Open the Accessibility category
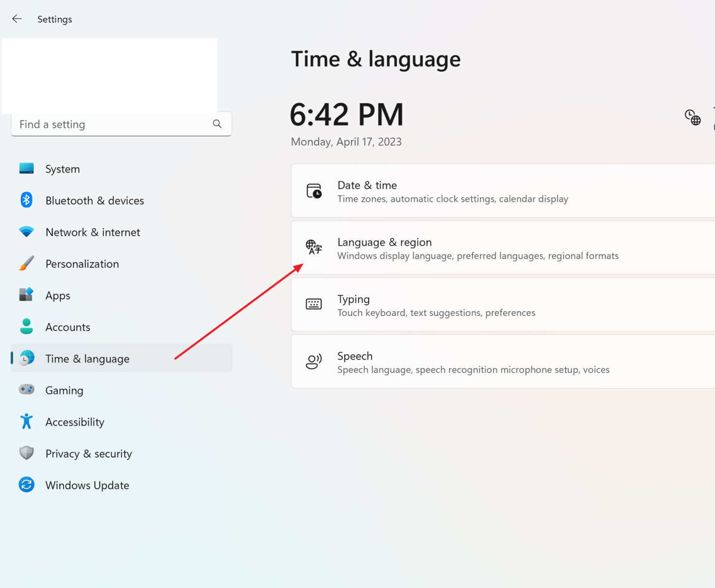The image size is (715, 588). coord(121,422)
